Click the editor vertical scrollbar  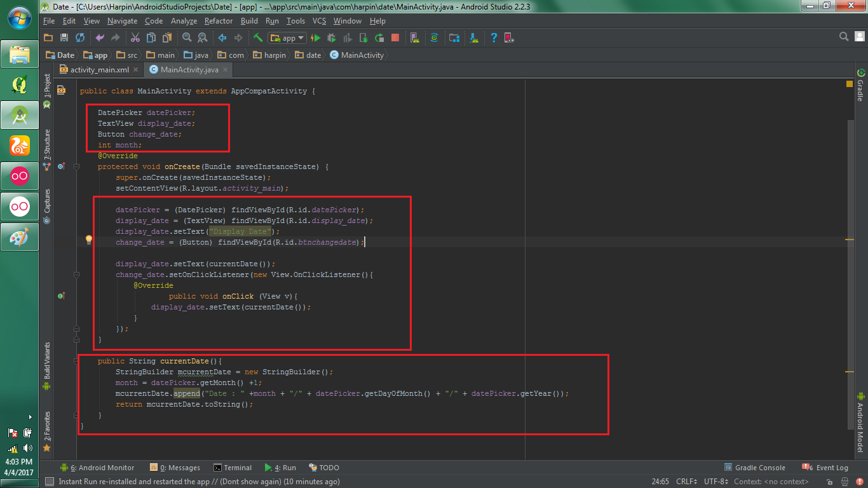[850, 273]
